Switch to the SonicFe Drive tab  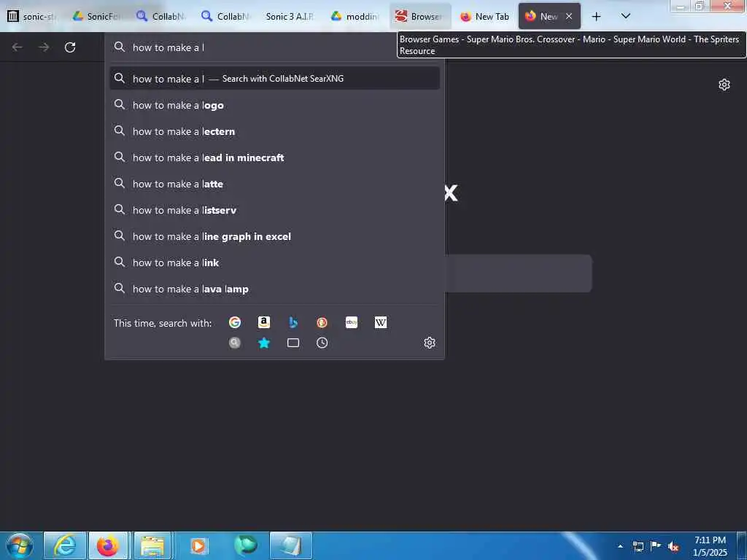(97, 16)
